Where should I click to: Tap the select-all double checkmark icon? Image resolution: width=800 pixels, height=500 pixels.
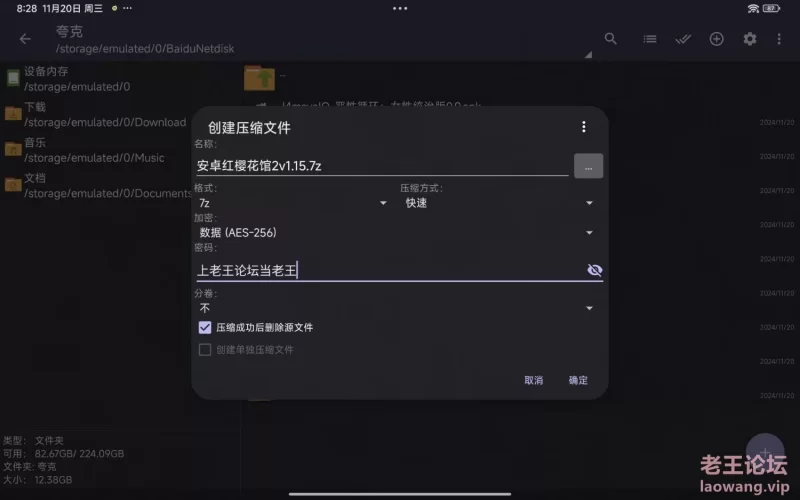pyautogui.click(x=683, y=39)
